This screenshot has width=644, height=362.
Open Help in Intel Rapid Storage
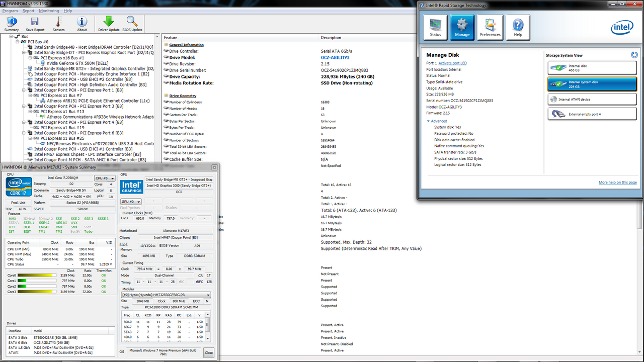[x=518, y=27]
